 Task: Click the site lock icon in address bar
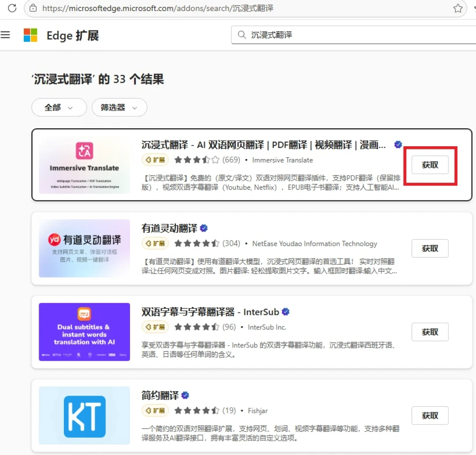pos(33,8)
